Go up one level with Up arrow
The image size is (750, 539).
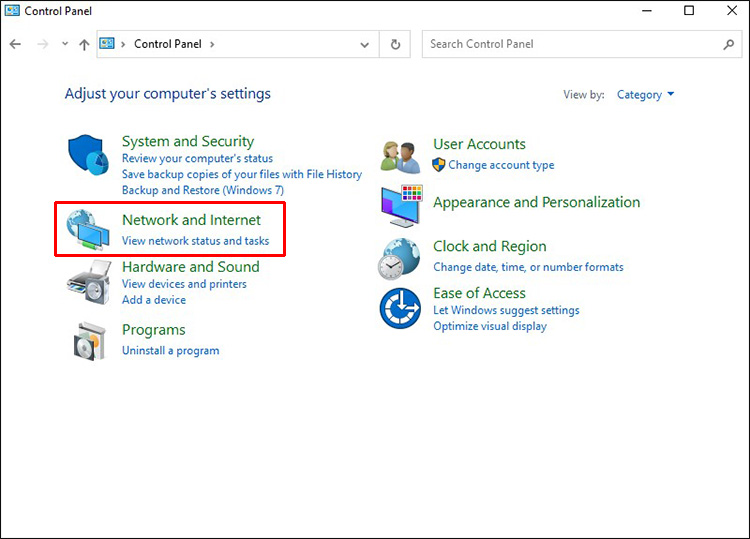(x=84, y=45)
